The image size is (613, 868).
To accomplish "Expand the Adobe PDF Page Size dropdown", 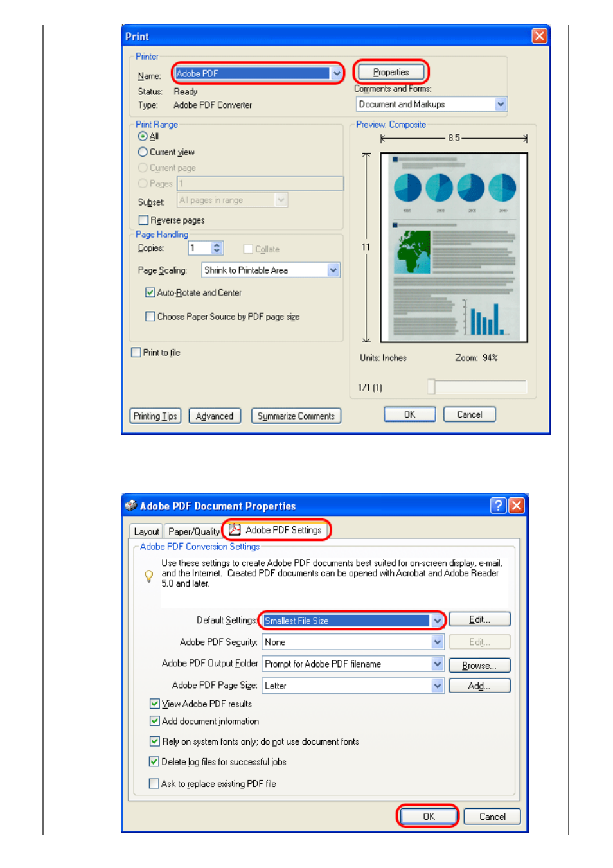I will [437, 686].
